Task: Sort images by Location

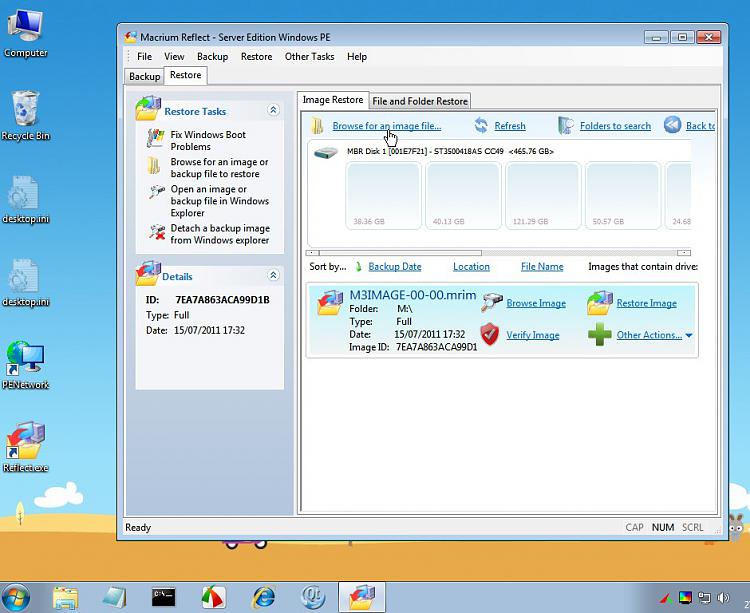Action: (x=471, y=267)
